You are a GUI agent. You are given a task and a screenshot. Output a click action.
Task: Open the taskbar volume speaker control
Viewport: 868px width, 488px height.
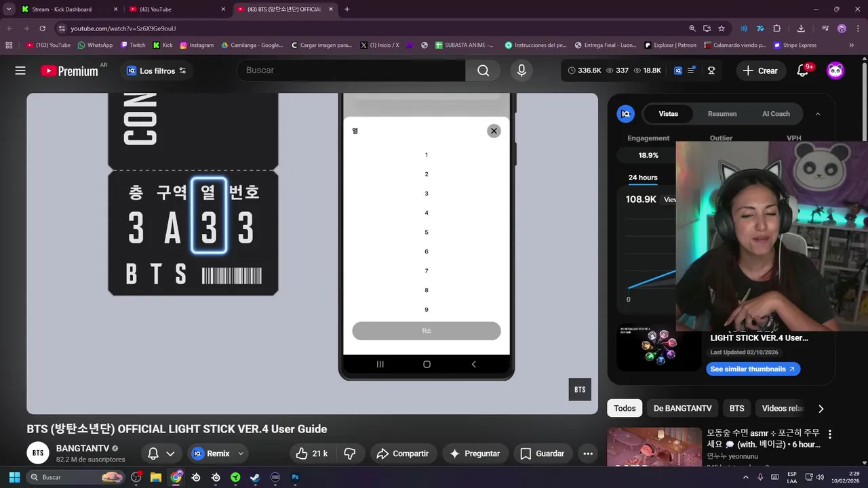820,477
